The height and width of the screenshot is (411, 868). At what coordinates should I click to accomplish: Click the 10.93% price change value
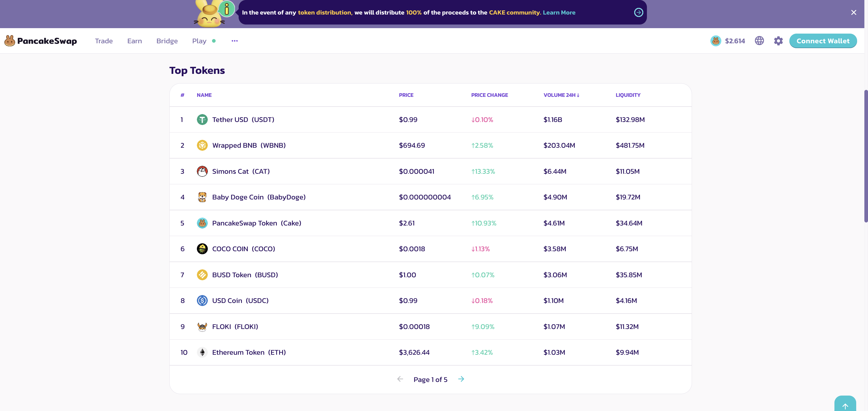point(484,223)
